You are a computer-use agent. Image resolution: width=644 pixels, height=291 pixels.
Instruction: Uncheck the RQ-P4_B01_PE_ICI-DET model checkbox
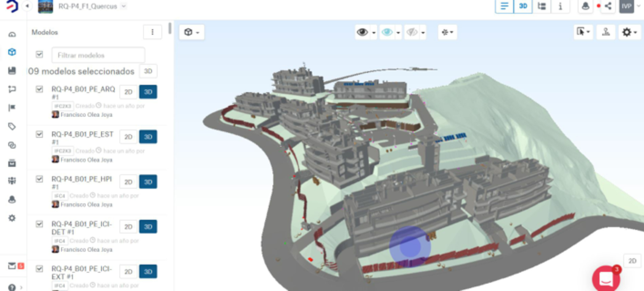pos(39,224)
